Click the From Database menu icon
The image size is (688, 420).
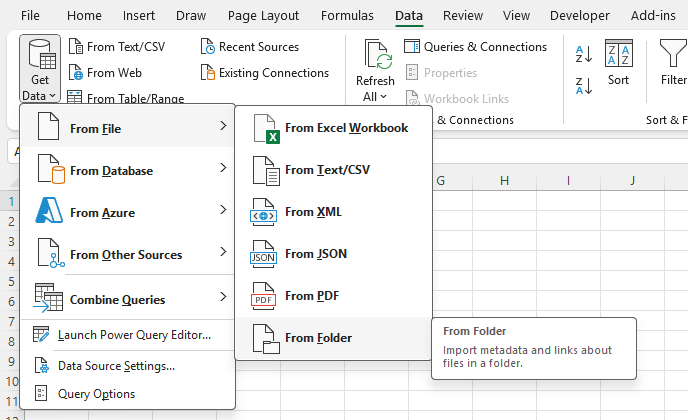[51, 169]
